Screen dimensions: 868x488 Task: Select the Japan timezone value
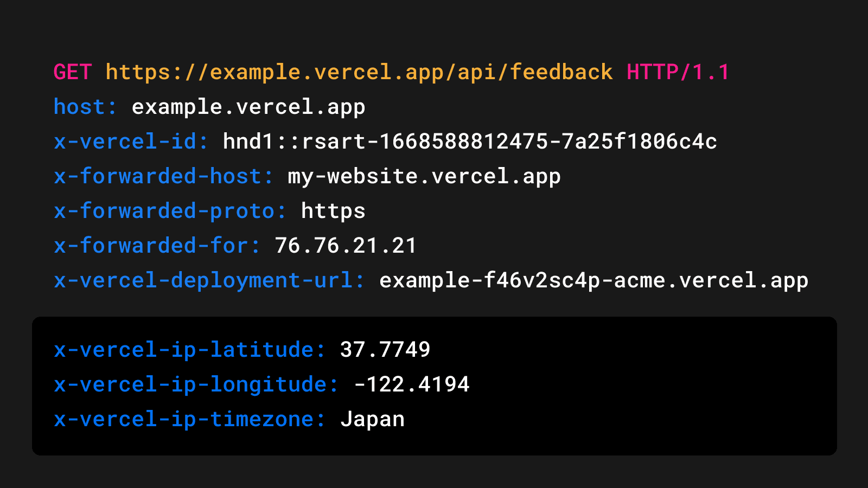pos(372,419)
